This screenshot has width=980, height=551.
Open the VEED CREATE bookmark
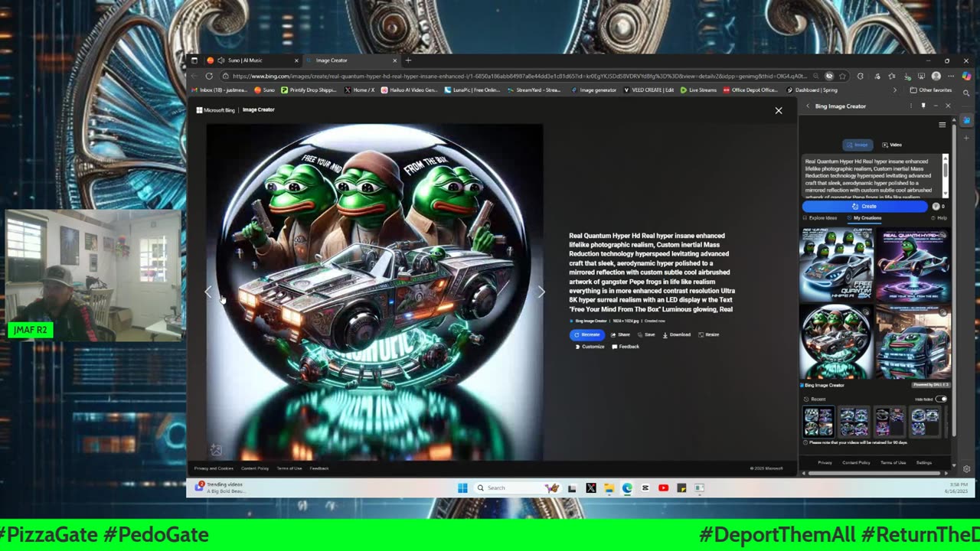(649, 90)
